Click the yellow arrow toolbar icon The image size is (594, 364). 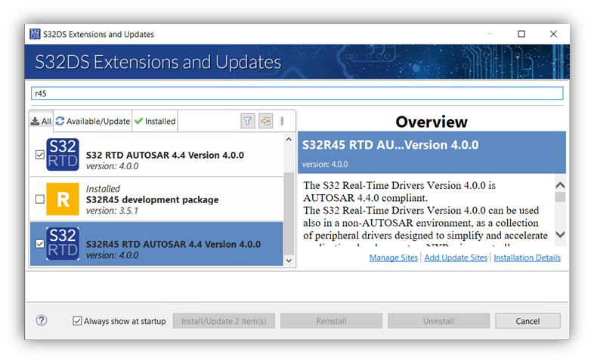coord(265,121)
